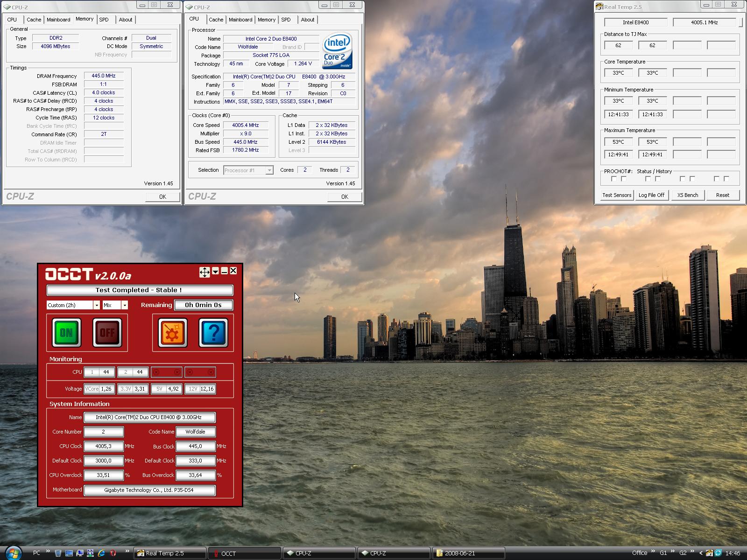Open Memory tab in right CPU-Z window
Viewport: 747px width, 560px height.
coord(266,20)
